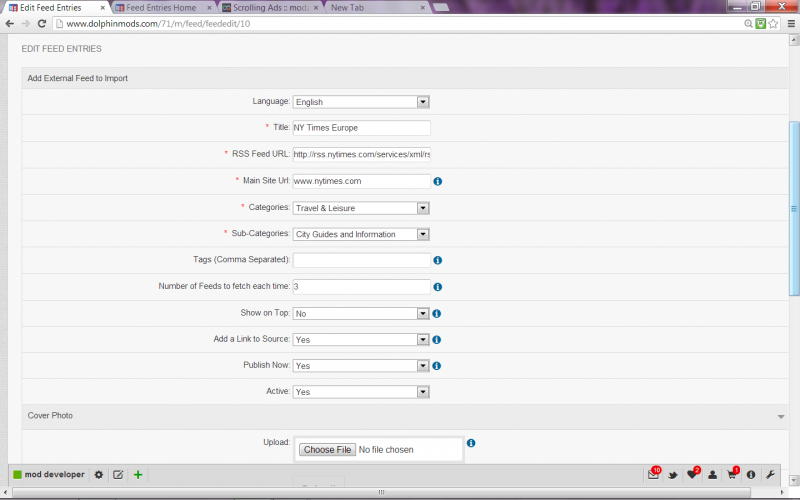Click the vertical scrollbar up arrow
The image size is (800, 500).
(x=794, y=40)
